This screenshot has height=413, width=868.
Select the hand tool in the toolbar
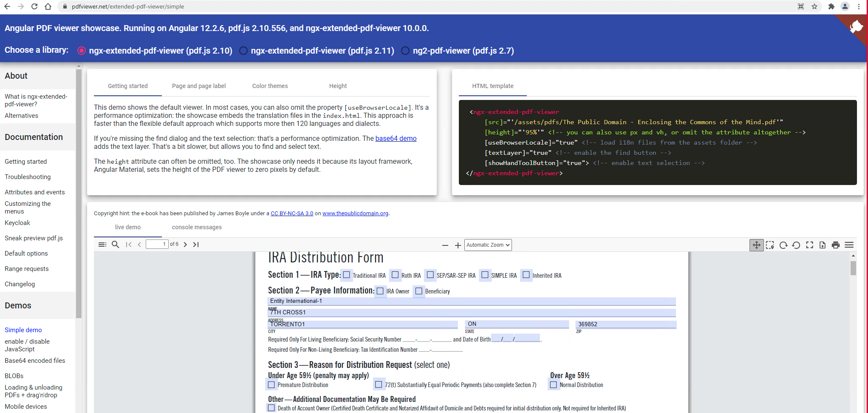point(757,245)
